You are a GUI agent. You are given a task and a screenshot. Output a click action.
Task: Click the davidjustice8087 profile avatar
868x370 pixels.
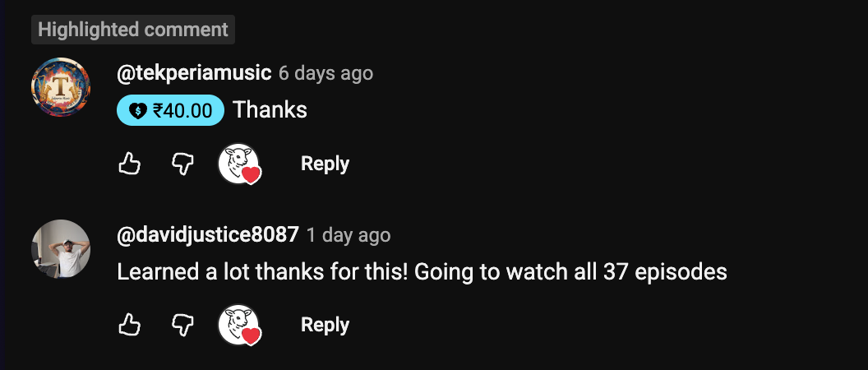(x=61, y=248)
